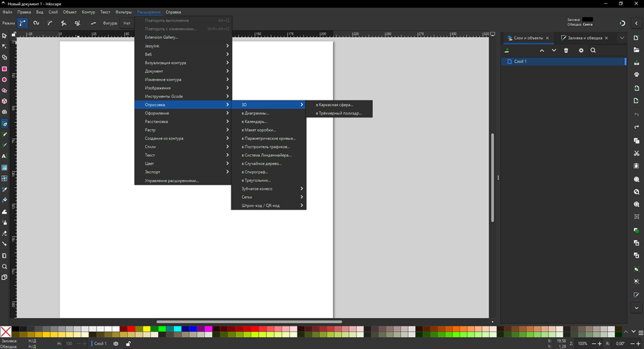Add a new layer with plus icon
The width and height of the screenshot is (644, 349).
pos(507,50)
